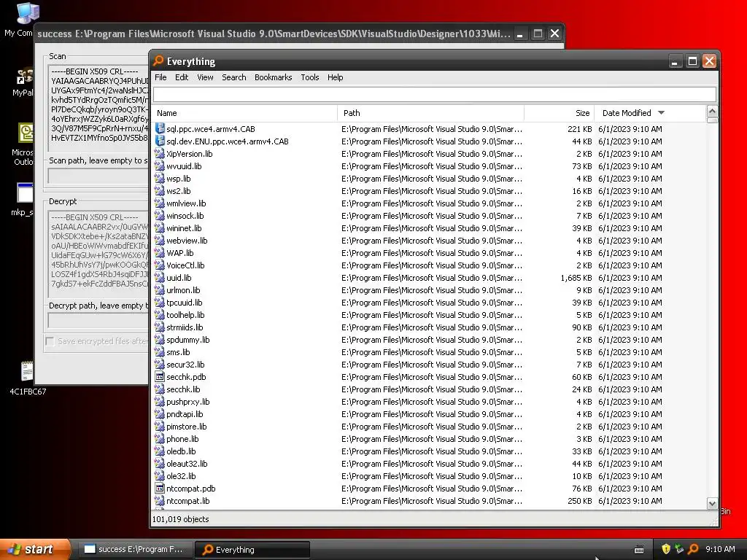747x560 pixels.
Task: Click the Everything magnifier tray icon
Action: coord(694,549)
